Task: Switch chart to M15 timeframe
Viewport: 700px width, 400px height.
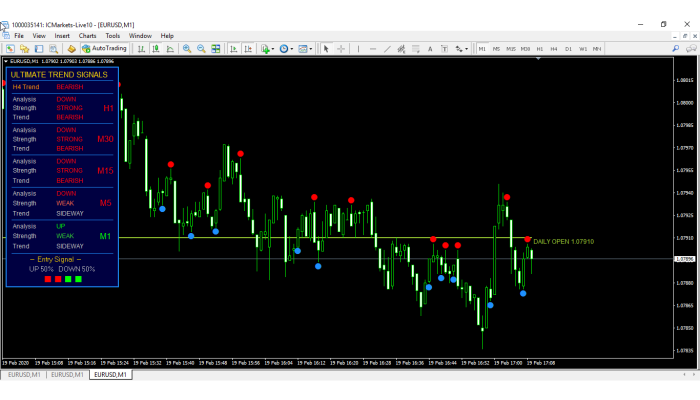Action: pos(511,48)
